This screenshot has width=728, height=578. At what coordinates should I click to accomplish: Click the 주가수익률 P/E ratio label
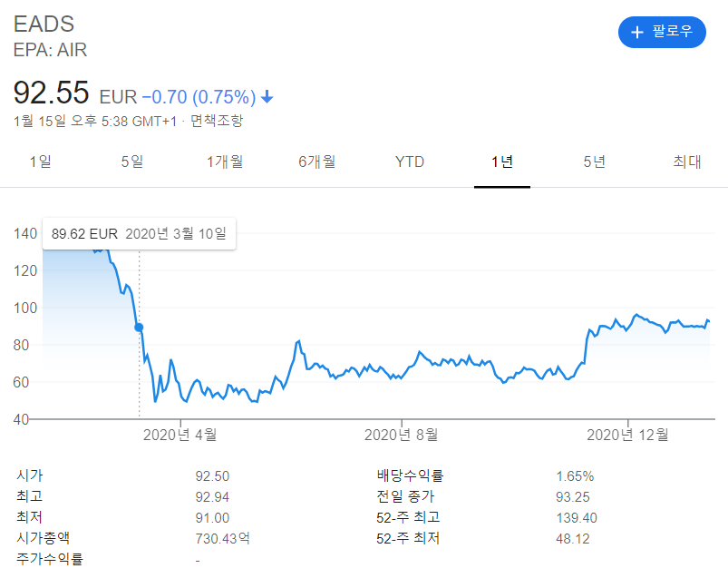(x=50, y=558)
